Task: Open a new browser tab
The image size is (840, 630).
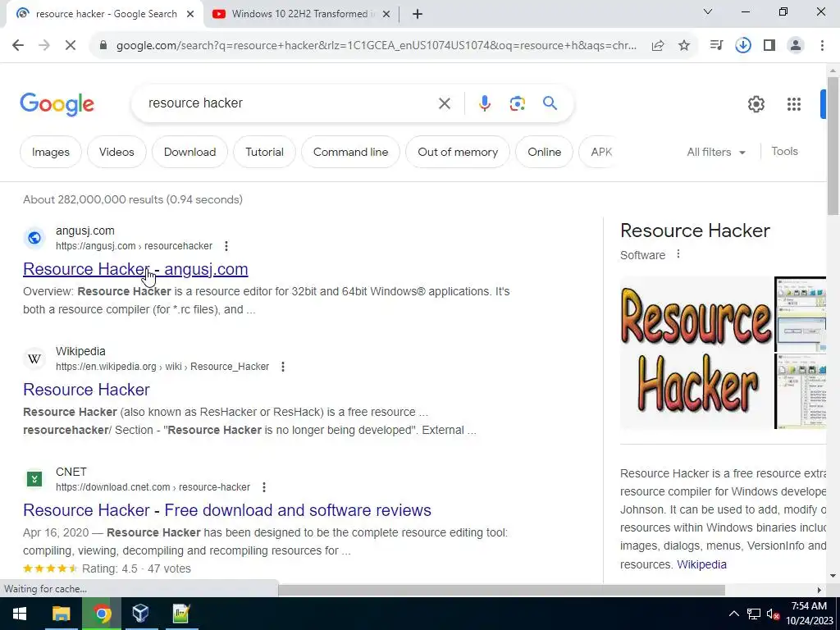Action: tap(418, 15)
